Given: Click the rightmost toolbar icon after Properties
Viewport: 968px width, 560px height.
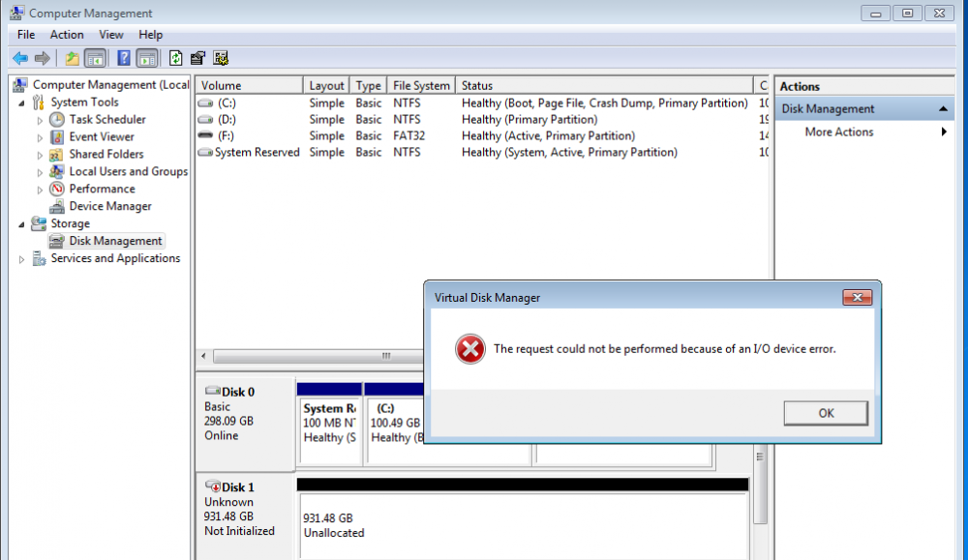Looking at the screenshot, I should point(221,59).
